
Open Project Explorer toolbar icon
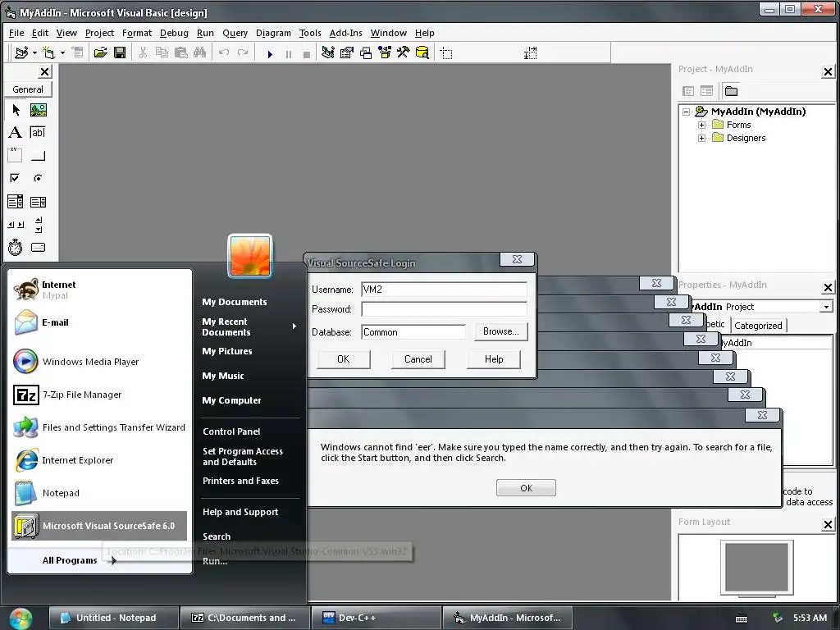(328, 52)
